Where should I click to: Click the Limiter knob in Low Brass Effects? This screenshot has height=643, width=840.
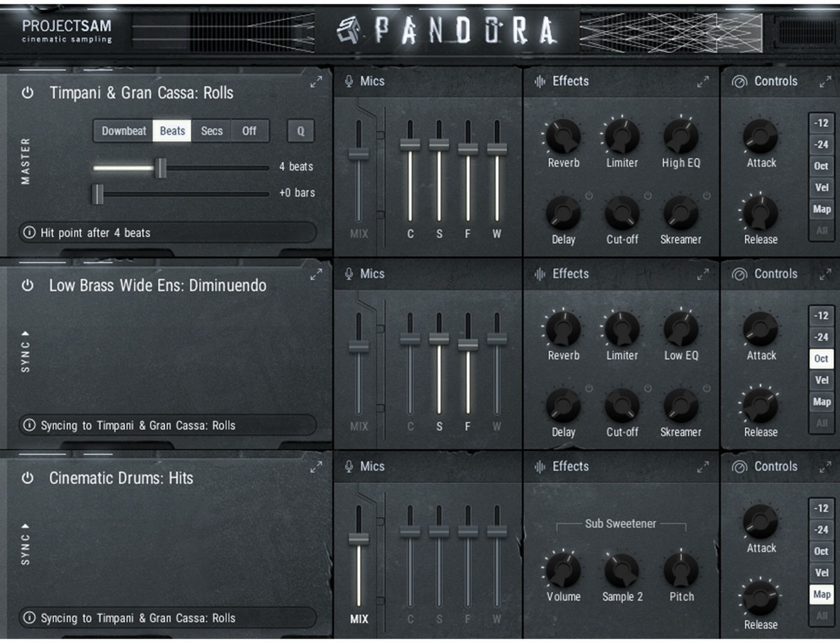coord(622,329)
